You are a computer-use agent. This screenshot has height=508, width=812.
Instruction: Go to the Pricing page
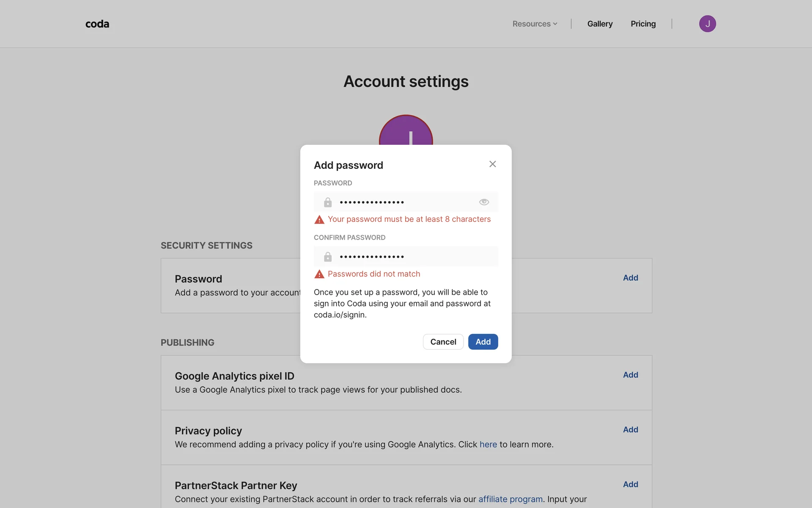643,24
